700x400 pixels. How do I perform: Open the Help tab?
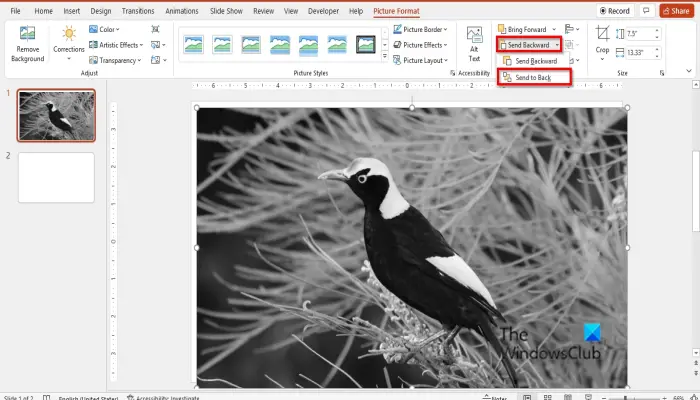coord(356,11)
